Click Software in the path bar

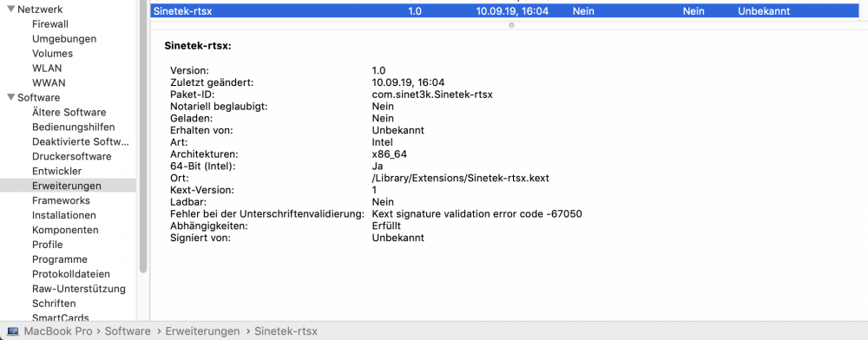[x=128, y=331]
